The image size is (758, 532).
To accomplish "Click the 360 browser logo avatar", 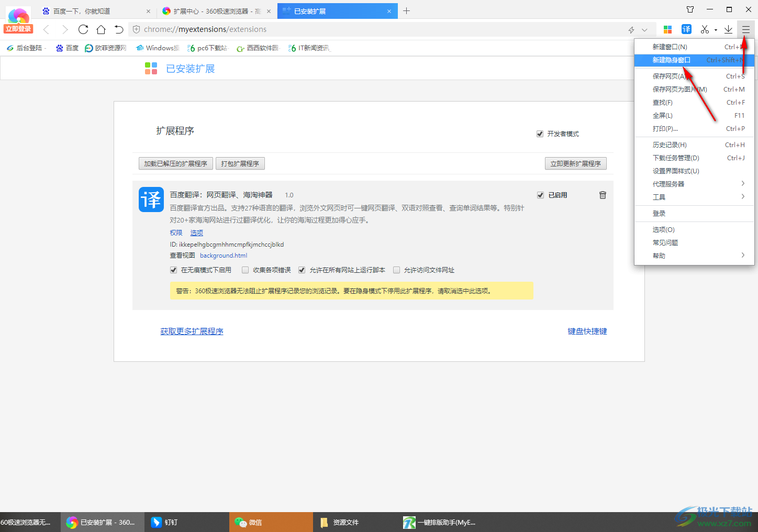I will tap(18, 15).
